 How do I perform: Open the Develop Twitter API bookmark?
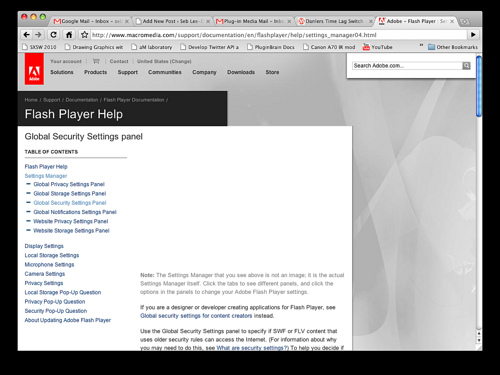pyautogui.click(x=209, y=47)
